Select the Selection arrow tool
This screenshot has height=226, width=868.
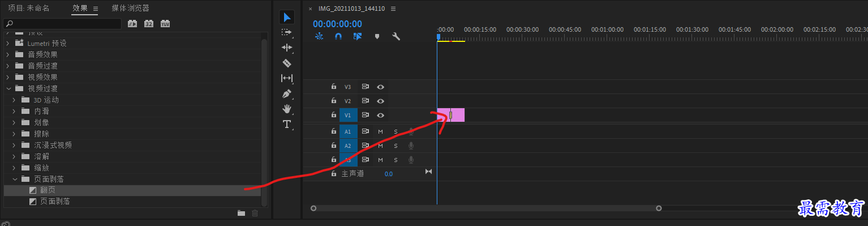pos(287,18)
